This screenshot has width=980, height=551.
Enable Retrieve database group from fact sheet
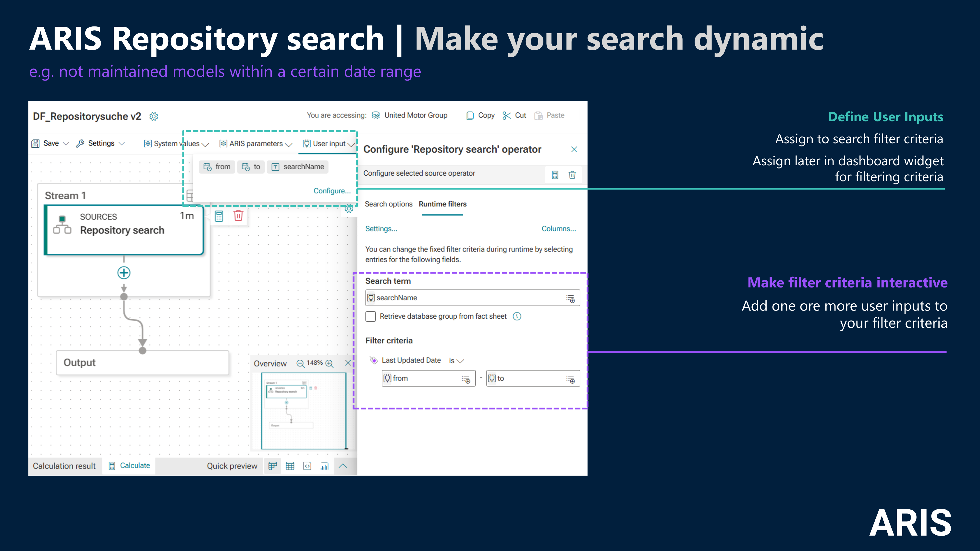(370, 316)
